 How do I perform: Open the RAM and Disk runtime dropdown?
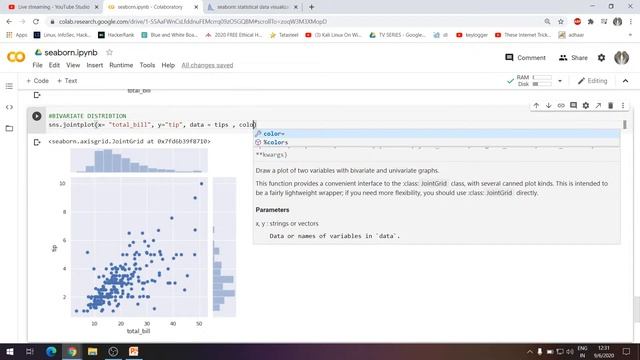(x=560, y=81)
